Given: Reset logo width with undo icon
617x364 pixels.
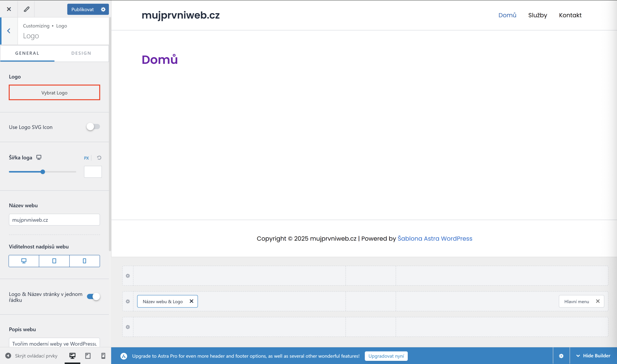Looking at the screenshot, I should click(99, 158).
